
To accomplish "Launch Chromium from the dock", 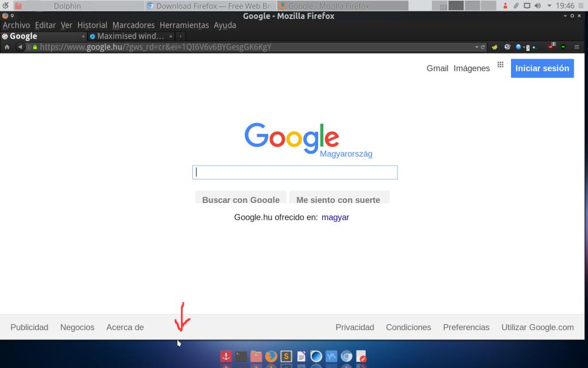I will pos(346,356).
